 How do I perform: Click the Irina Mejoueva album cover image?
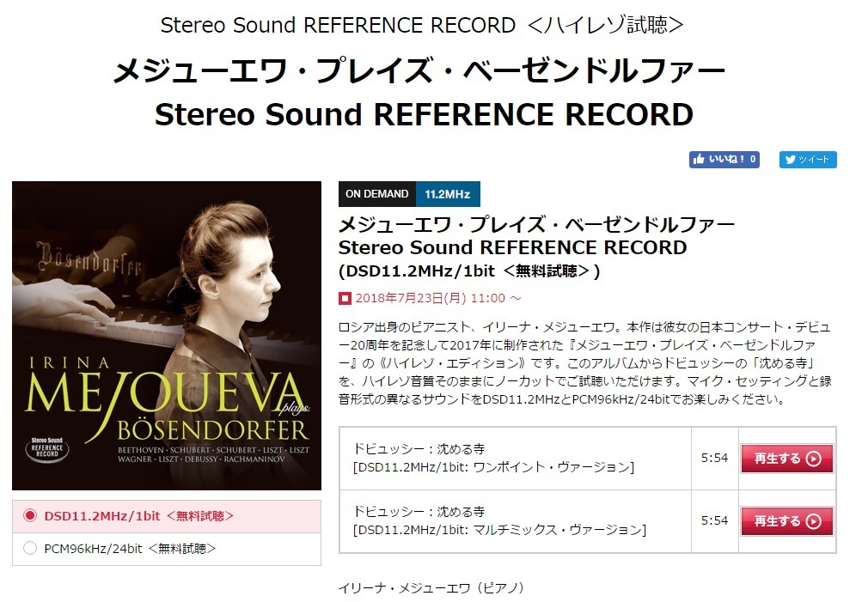tap(167, 335)
